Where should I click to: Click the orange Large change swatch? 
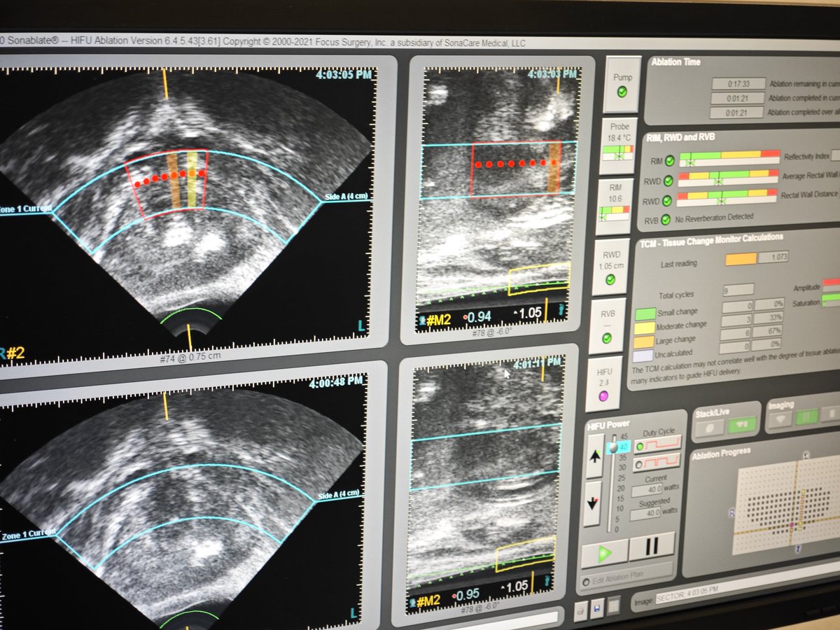[x=643, y=342]
